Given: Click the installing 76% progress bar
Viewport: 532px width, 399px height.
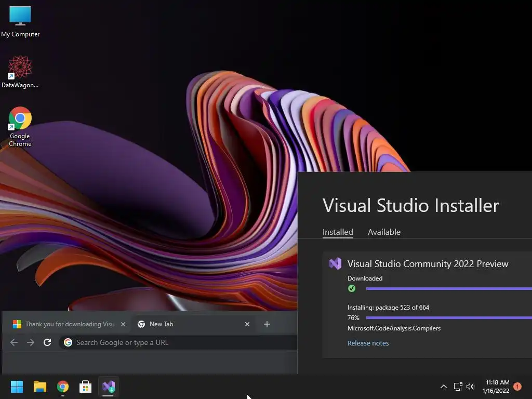Looking at the screenshot, I should coord(449,318).
